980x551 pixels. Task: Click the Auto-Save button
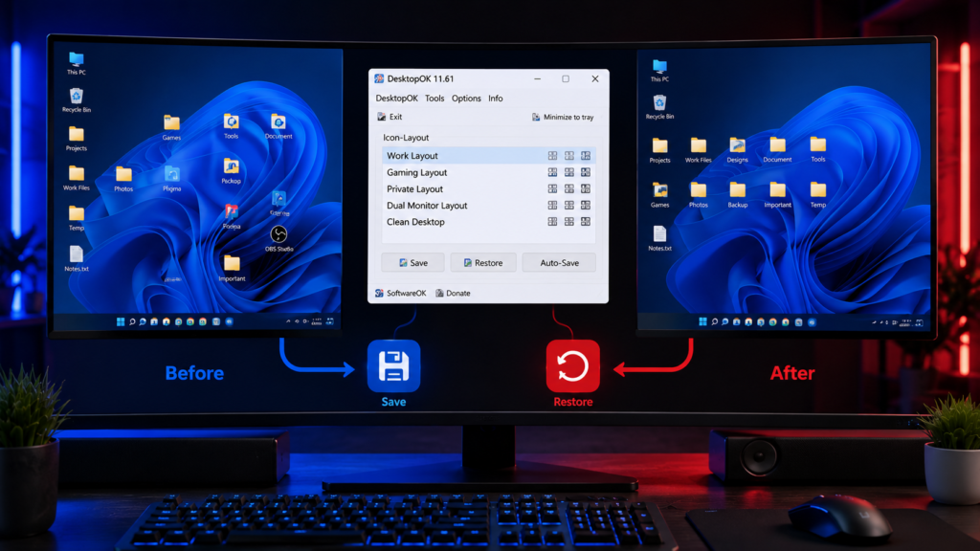point(559,263)
